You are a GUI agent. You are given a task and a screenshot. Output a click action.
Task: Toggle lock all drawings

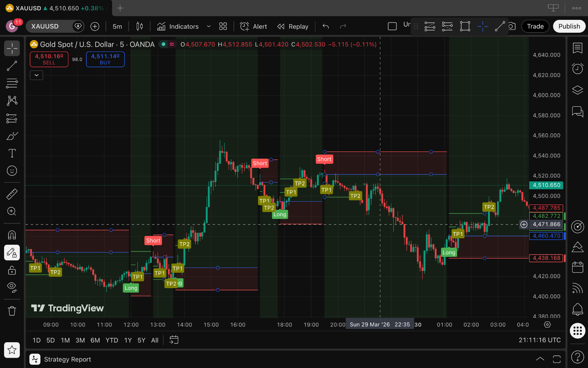(x=12, y=270)
